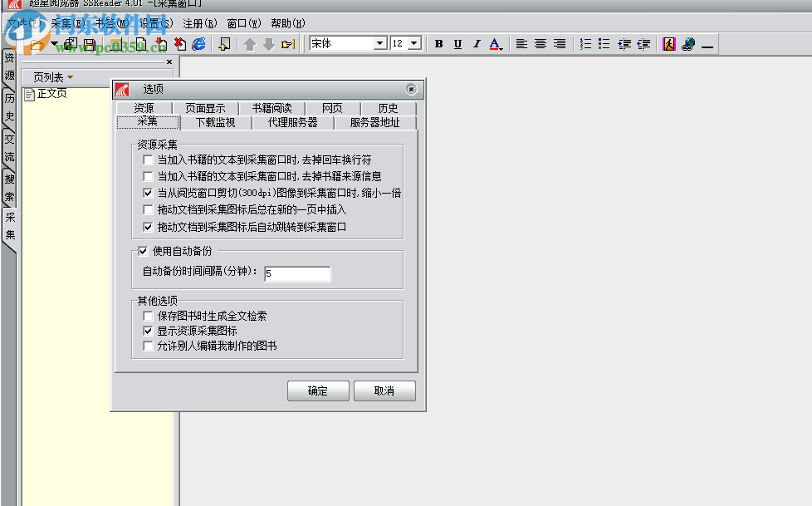Align text left
The image size is (812, 506).
point(521,44)
